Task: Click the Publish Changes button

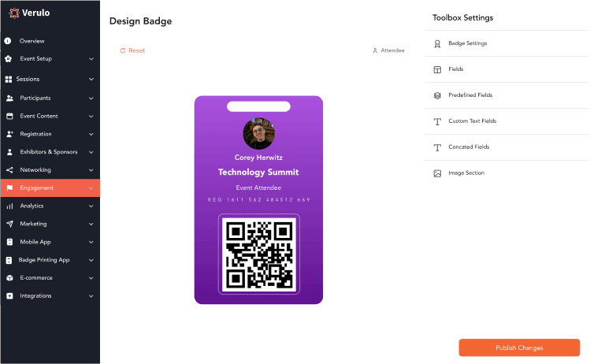Action: tap(519, 347)
